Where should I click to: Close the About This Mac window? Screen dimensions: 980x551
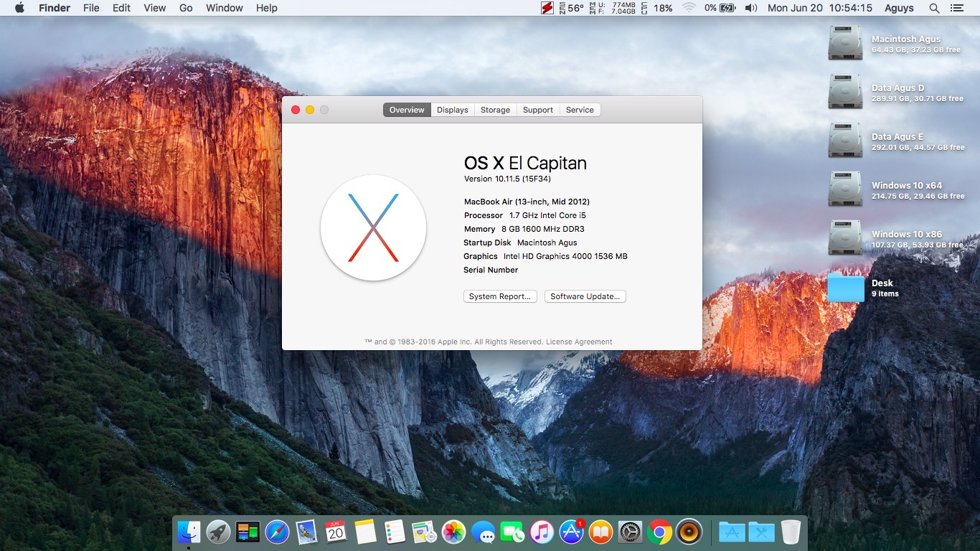[x=296, y=110]
